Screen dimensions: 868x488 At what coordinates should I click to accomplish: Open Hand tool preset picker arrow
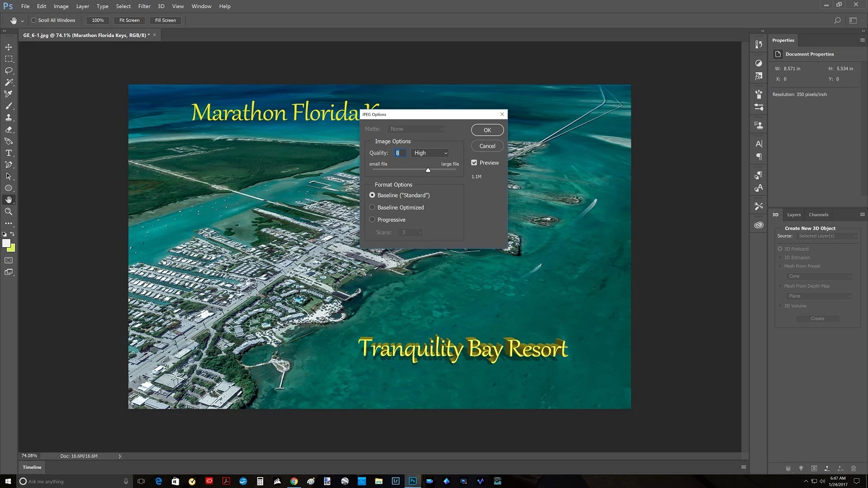pos(23,20)
